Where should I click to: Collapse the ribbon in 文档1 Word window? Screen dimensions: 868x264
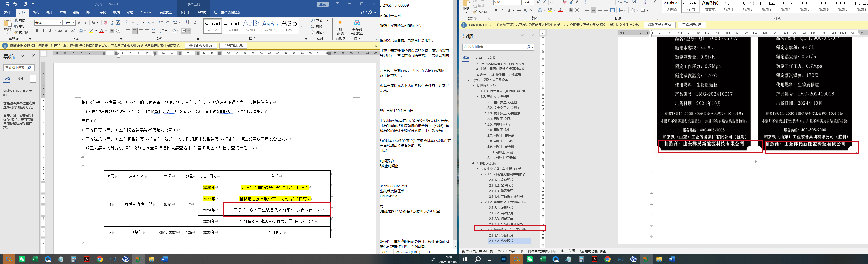click(x=376, y=39)
